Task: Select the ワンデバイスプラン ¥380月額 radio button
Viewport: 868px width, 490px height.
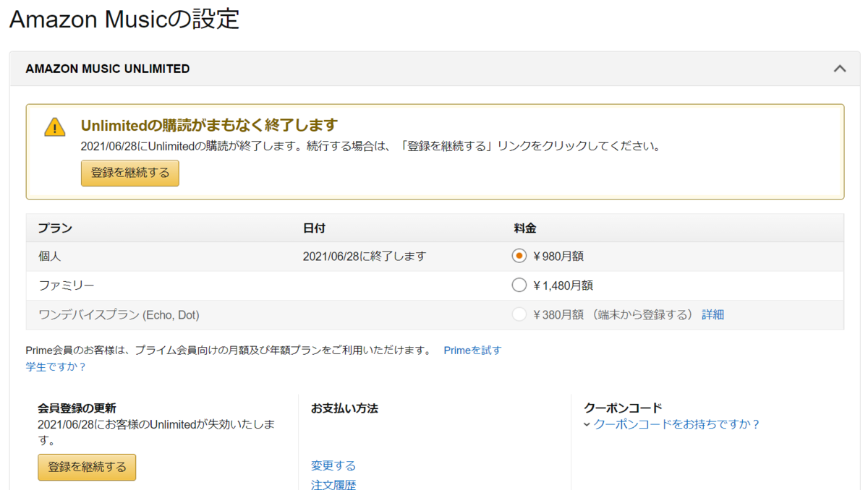Action: (x=519, y=314)
